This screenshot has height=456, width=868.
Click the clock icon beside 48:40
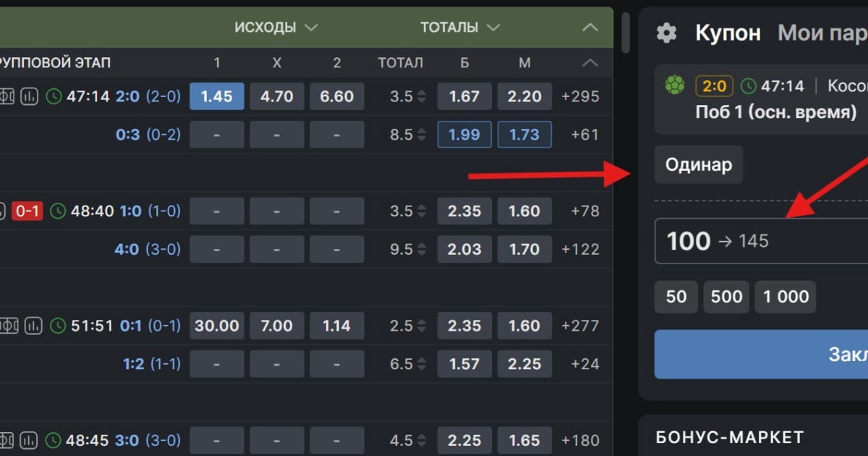click(57, 211)
